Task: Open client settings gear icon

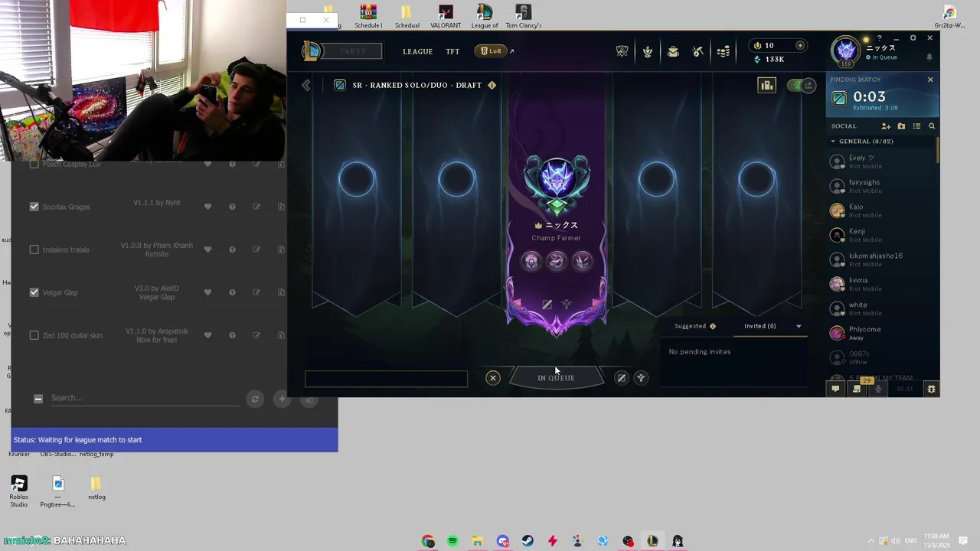Action: click(913, 37)
